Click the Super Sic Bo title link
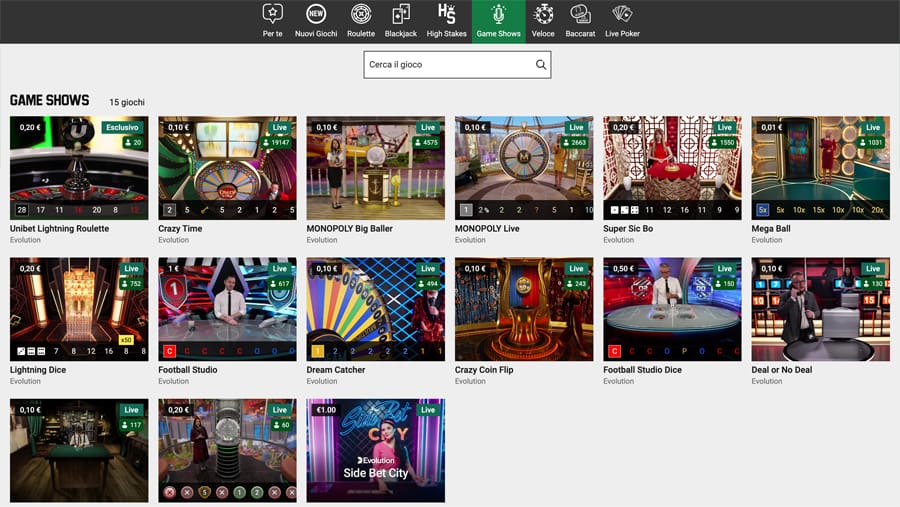The image size is (900, 507). point(628,229)
